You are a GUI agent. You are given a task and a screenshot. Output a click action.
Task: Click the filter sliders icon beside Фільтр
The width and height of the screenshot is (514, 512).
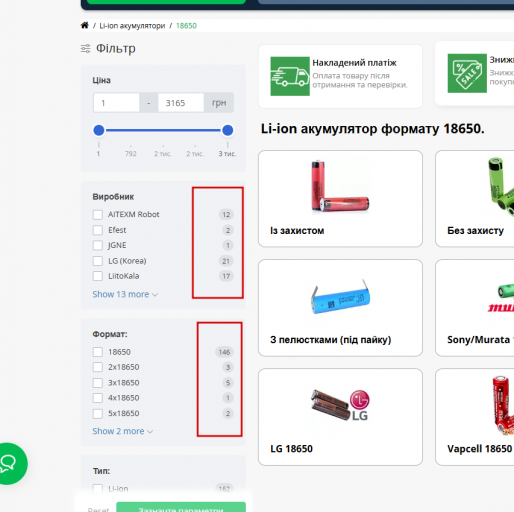(85, 49)
